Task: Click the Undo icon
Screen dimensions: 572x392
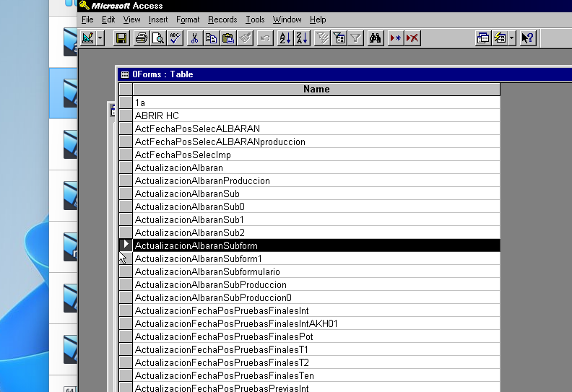Action: (265, 38)
